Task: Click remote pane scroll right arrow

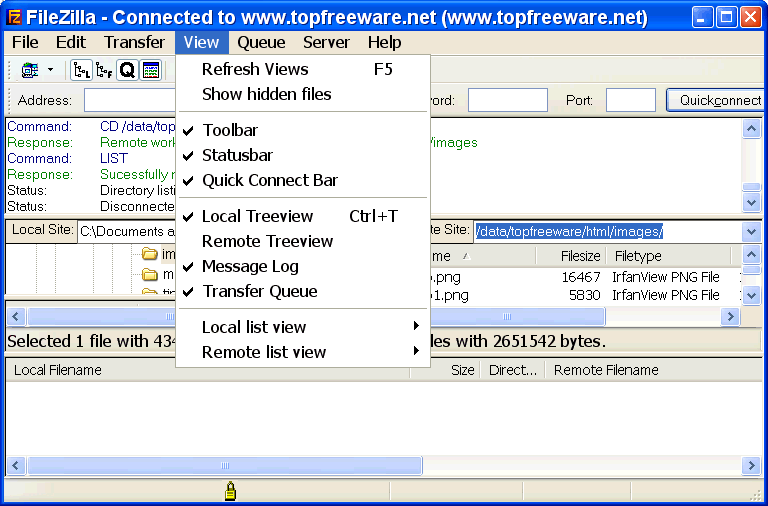Action: click(x=730, y=316)
